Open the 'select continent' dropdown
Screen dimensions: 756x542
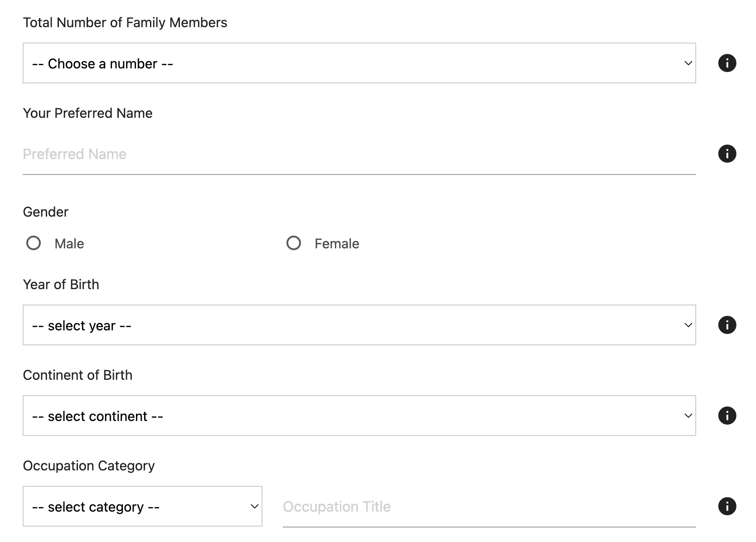359,416
